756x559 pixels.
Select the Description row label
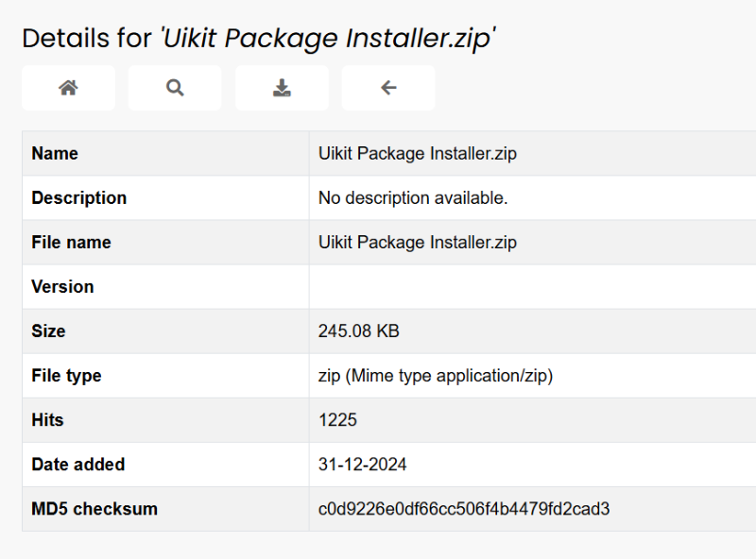[78, 198]
